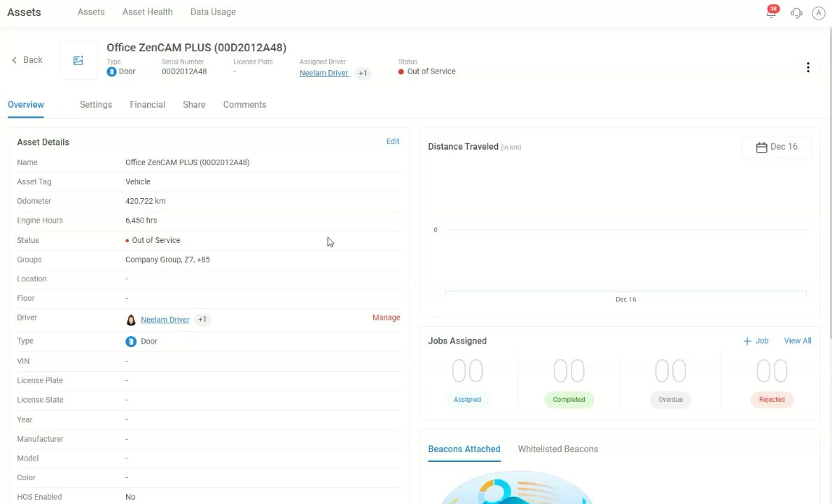Click the Dec 16 chart axis label
The height and width of the screenshot is (504, 832).
625,299
